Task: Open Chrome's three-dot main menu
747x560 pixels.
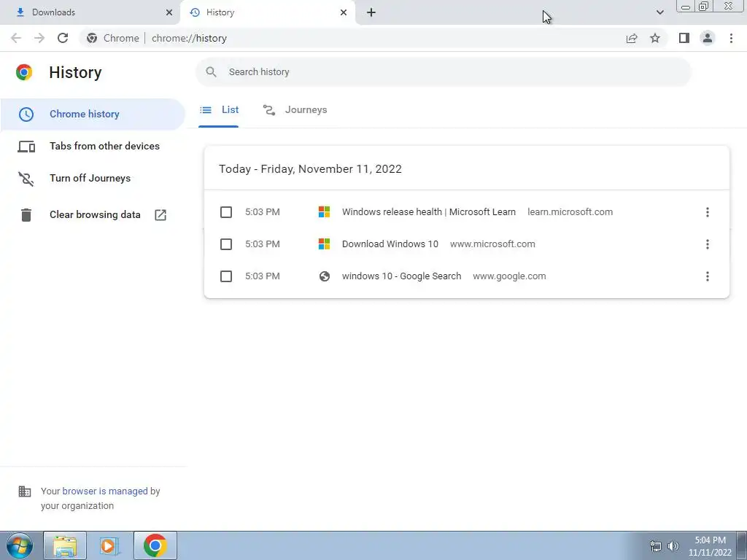Action: [731, 38]
